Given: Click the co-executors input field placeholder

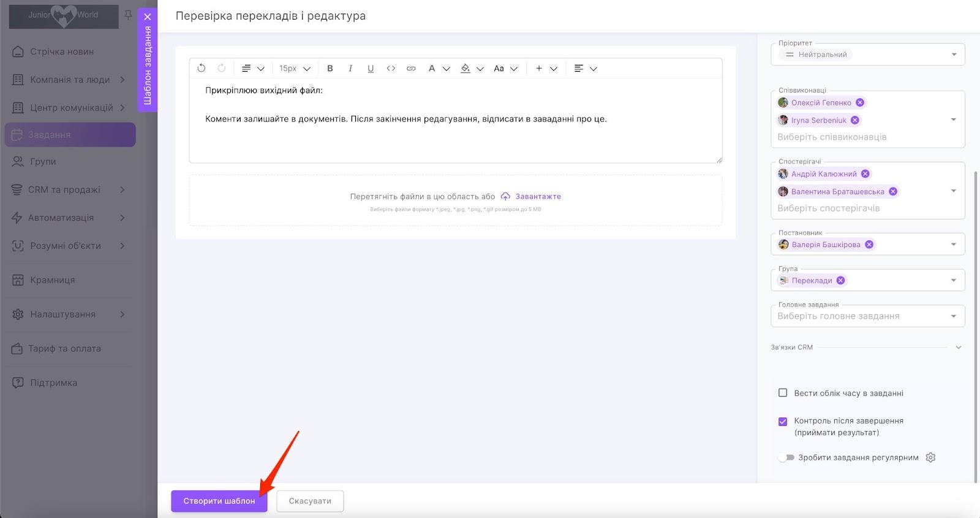Looking at the screenshot, I should (832, 137).
